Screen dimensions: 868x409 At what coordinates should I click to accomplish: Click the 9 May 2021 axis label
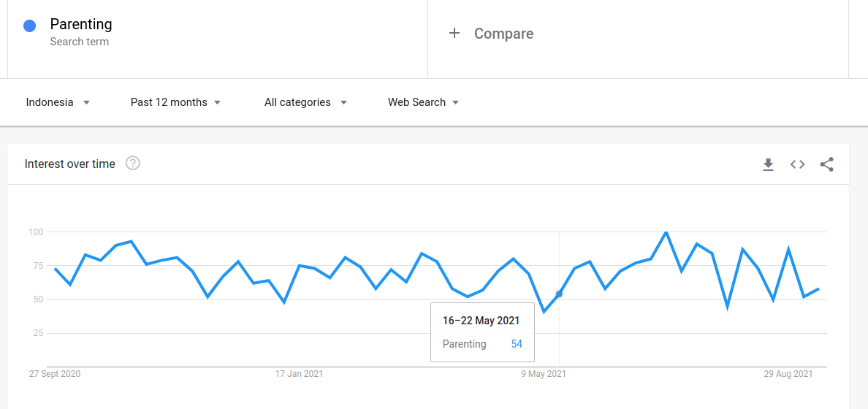(544, 374)
